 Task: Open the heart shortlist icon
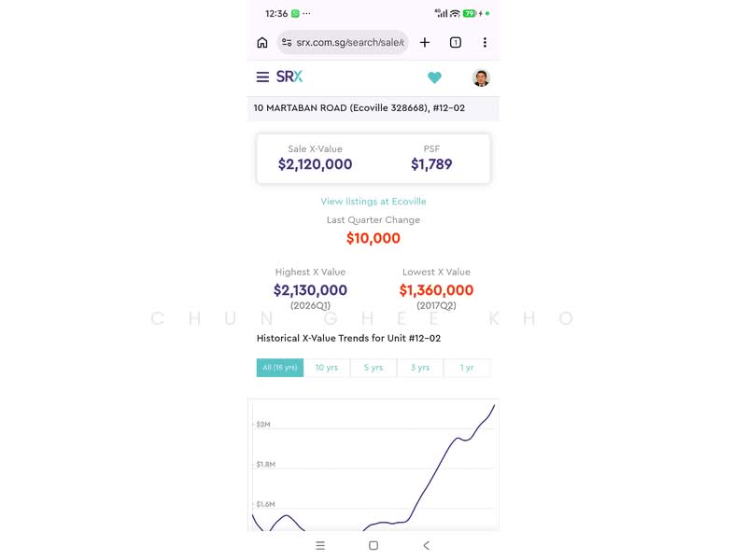[x=434, y=77]
